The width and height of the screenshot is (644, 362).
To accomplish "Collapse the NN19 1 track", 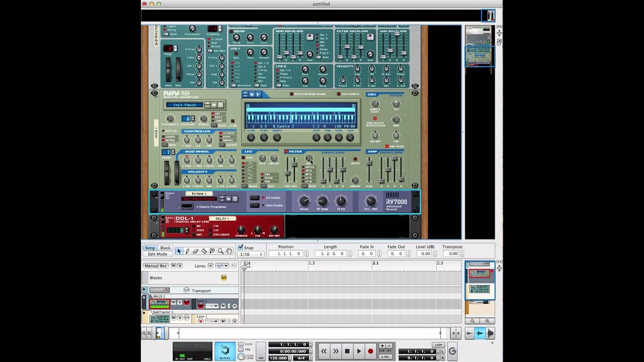I will 144,298.
